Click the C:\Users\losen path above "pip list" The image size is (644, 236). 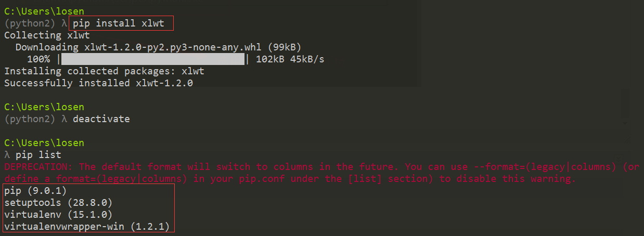pos(44,143)
